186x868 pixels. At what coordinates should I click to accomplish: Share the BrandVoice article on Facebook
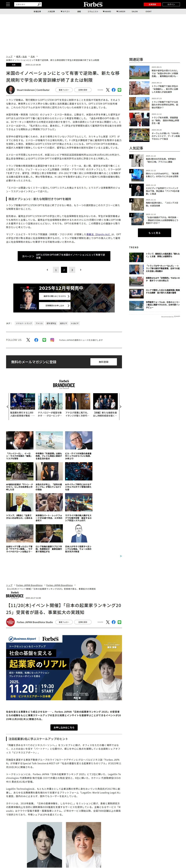pos(113,622)
